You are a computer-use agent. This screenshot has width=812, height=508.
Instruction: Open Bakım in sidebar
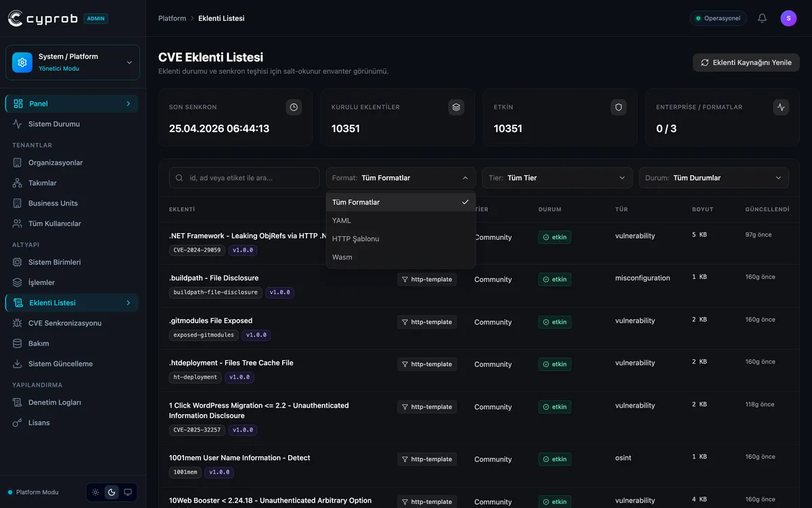(72, 343)
